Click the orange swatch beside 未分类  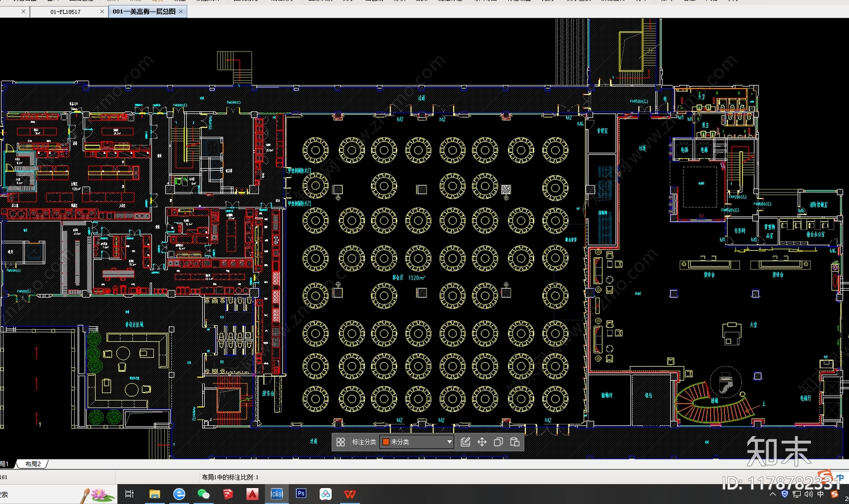pyautogui.click(x=386, y=442)
